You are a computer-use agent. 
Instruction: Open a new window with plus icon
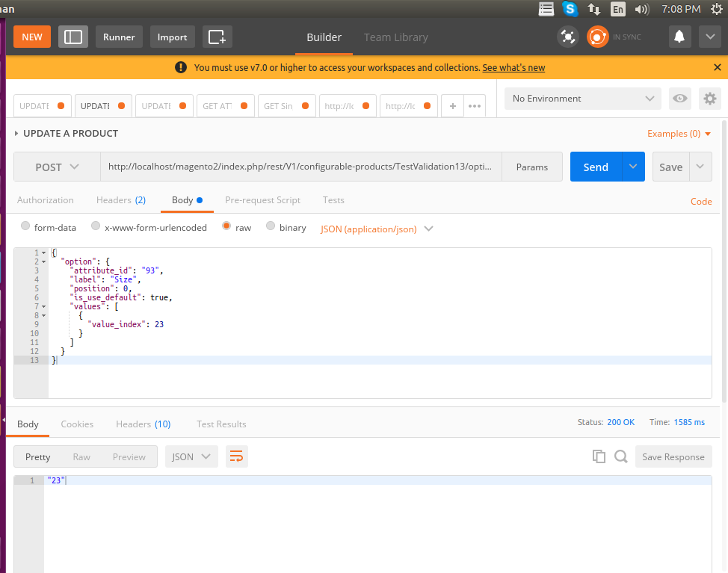(217, 37)
